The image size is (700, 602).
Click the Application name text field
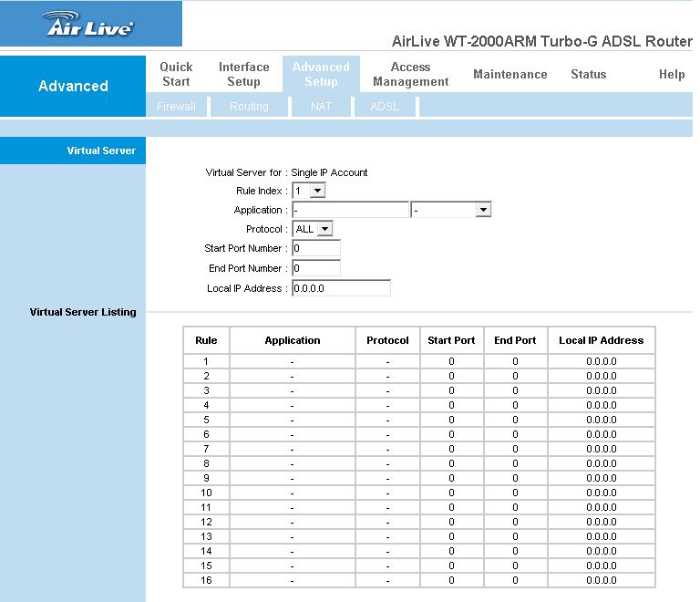tap(350, 210)
